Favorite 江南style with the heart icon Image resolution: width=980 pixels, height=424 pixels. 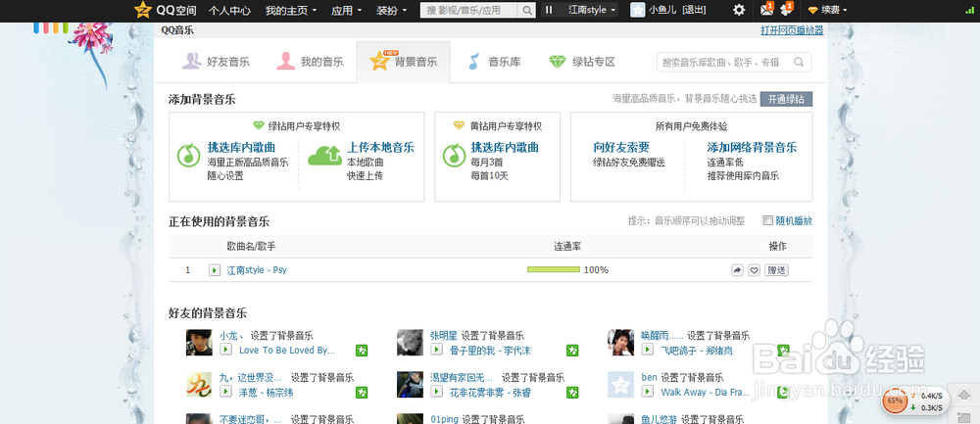pyautogui.click(x=754, y=269)
